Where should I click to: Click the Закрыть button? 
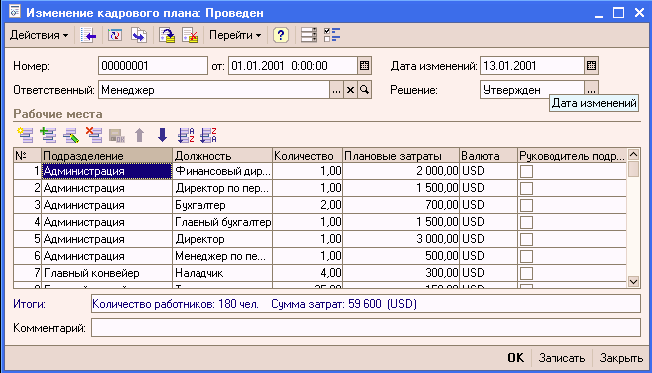pos(621,358)
